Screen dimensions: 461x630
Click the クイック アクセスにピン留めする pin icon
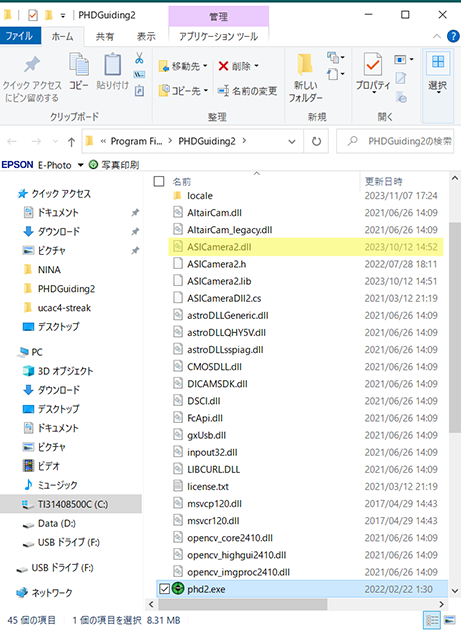pyautogui.click(x=32, y=64)
